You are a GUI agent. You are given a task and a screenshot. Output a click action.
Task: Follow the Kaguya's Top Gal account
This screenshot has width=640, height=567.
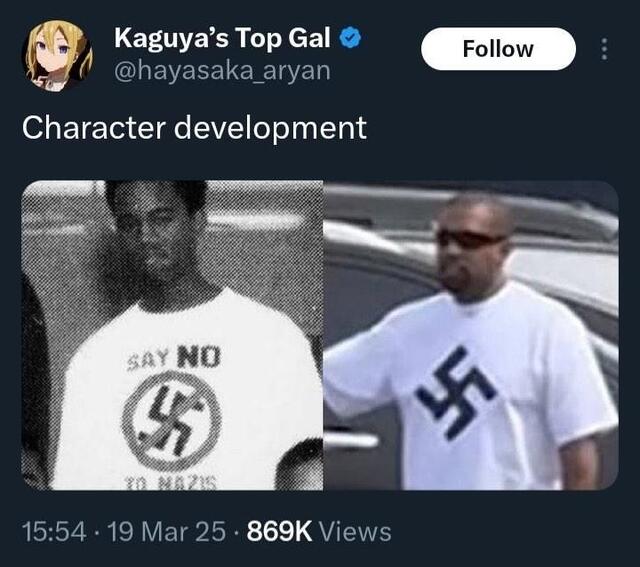click(498, 49)
